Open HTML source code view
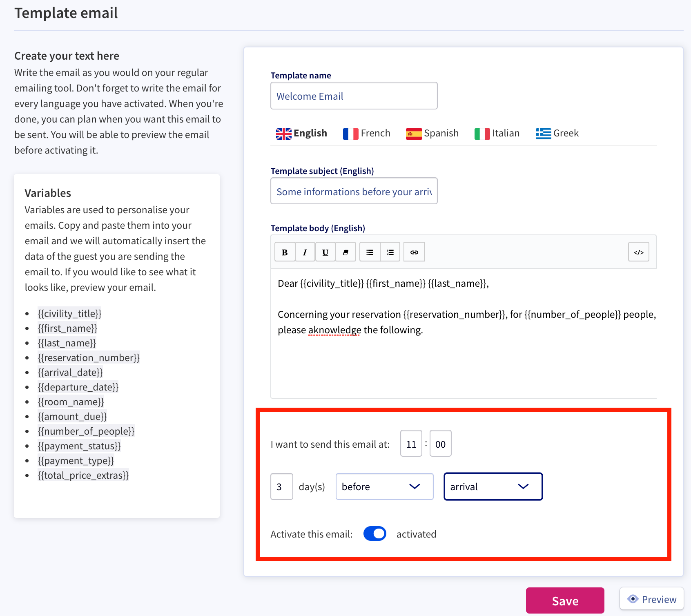 [639, 252]
